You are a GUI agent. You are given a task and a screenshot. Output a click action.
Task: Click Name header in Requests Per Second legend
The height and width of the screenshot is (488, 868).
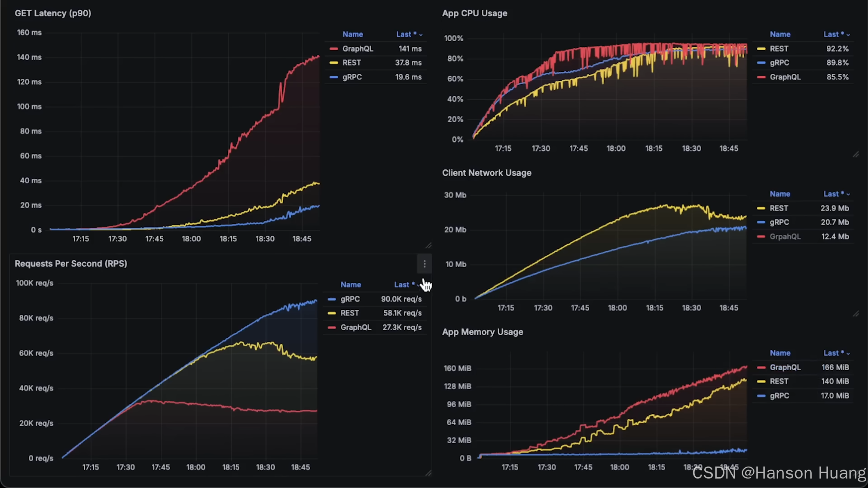pyautogui.click(x=351, y=284)
